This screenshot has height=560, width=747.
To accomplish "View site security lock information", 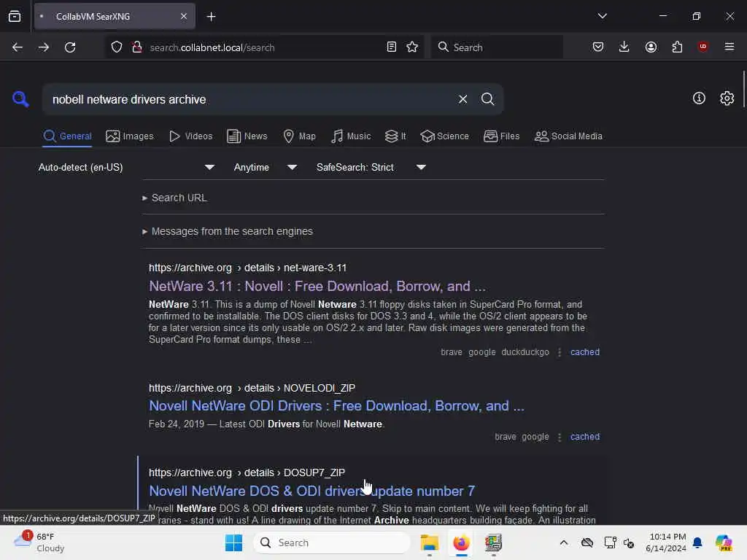I will (x=137, y=47).
